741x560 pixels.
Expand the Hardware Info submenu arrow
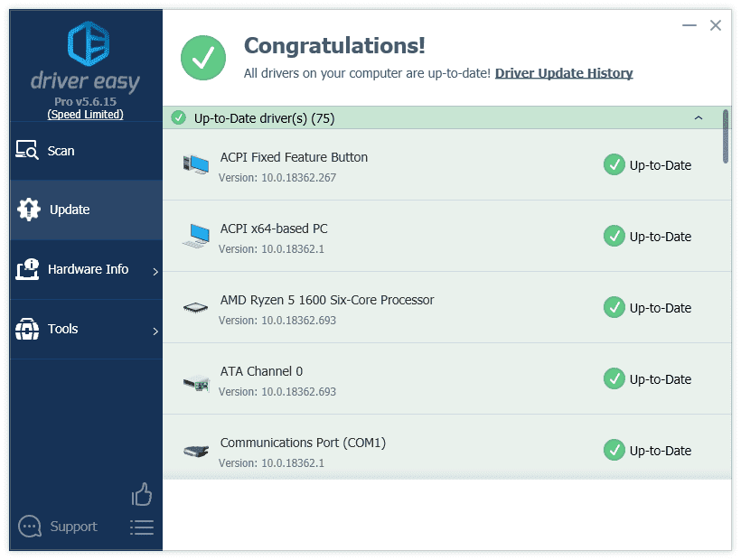point(155,269)
